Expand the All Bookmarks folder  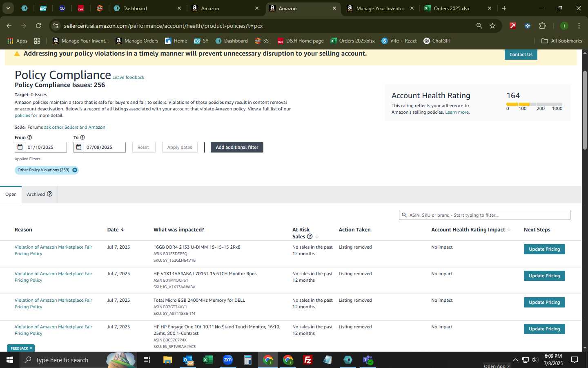(561, 41)
